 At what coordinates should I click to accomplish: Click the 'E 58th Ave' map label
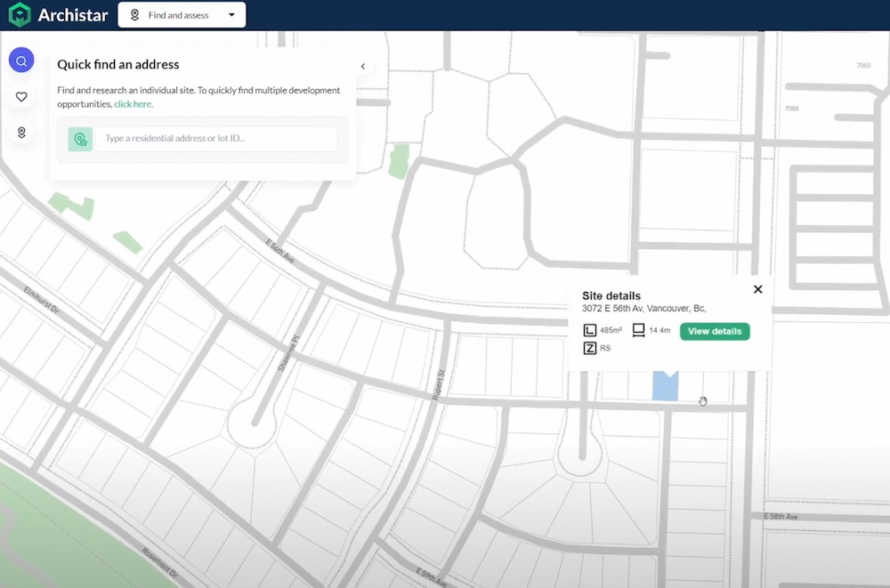tap(781, 517)
